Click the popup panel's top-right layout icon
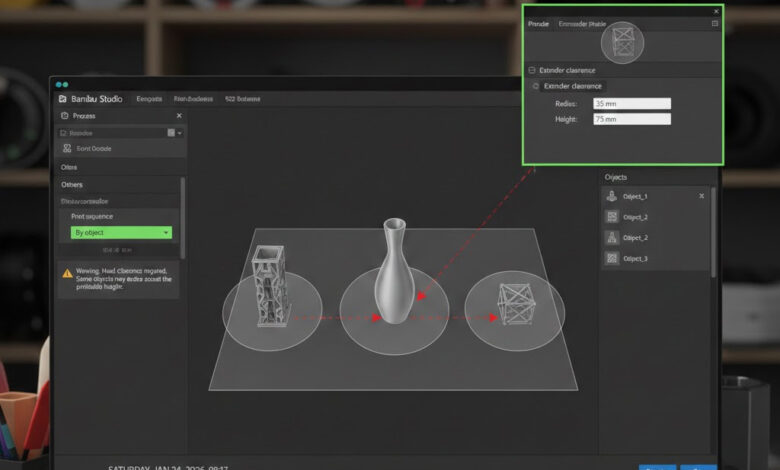This screenshot has height=470, width=780. (714, 23)
